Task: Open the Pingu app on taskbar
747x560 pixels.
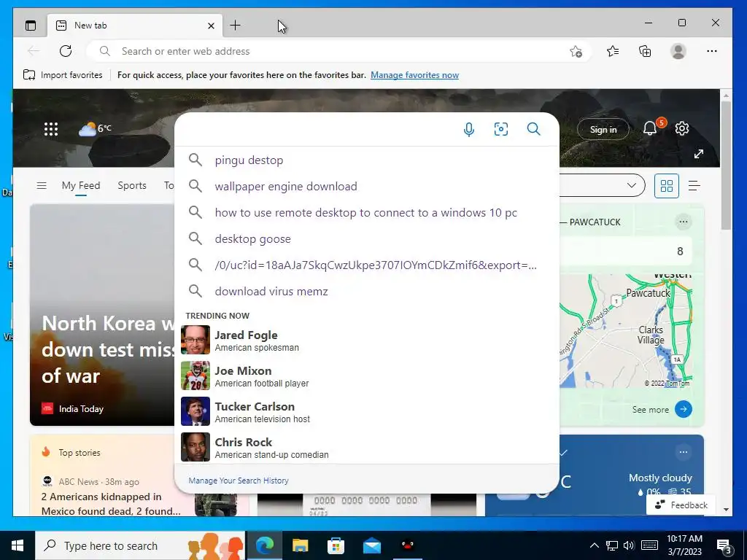Action: [407, 545]
